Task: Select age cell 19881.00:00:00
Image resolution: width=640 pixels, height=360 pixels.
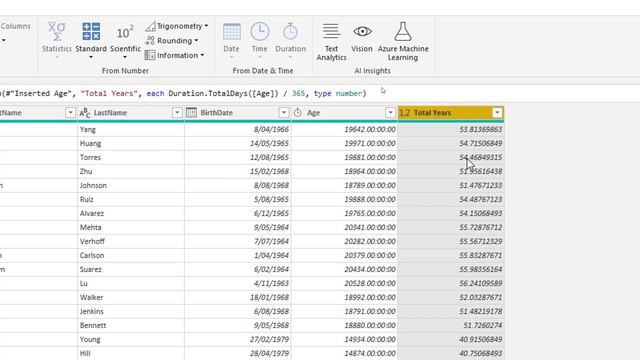Action: [344, 157]
